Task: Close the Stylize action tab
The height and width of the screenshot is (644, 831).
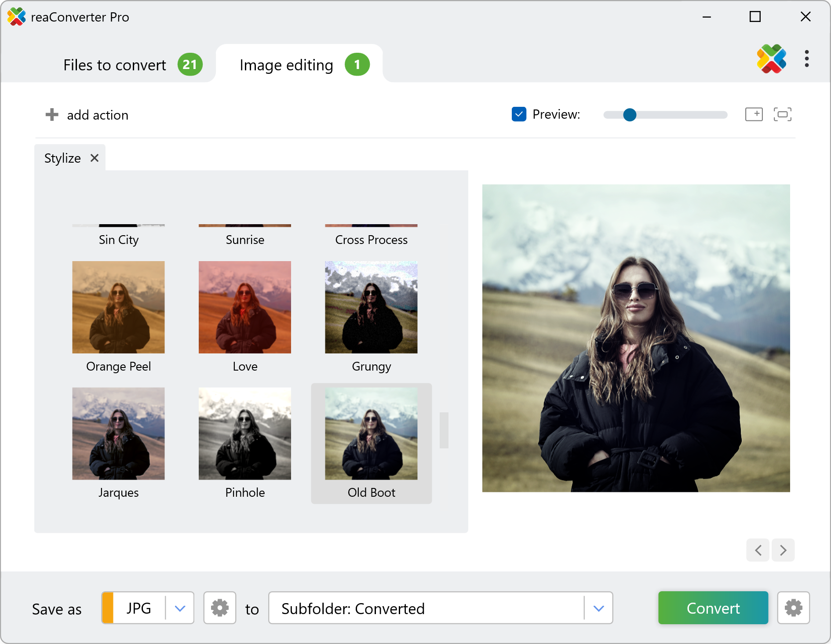Action: pos(95,158)
